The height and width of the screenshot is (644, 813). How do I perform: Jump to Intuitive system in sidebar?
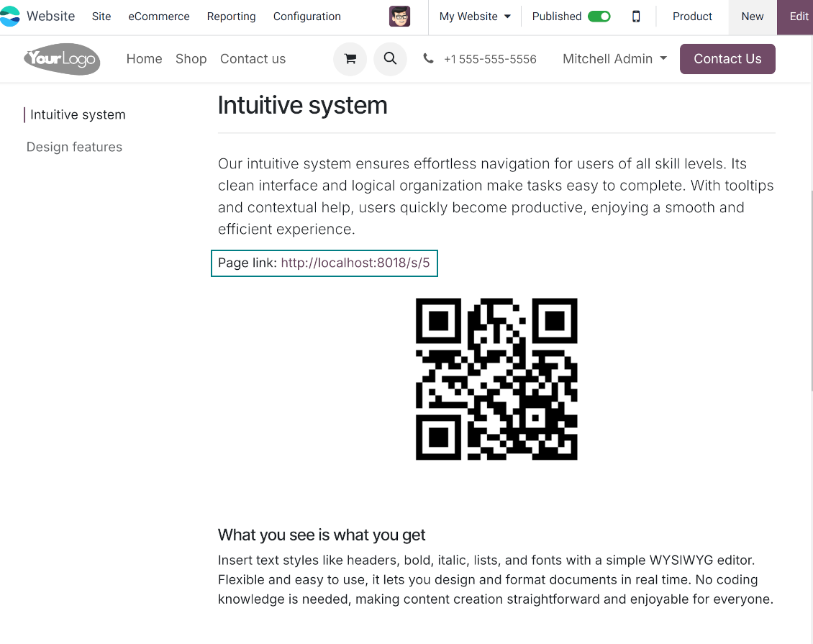(x=78, y=114)
